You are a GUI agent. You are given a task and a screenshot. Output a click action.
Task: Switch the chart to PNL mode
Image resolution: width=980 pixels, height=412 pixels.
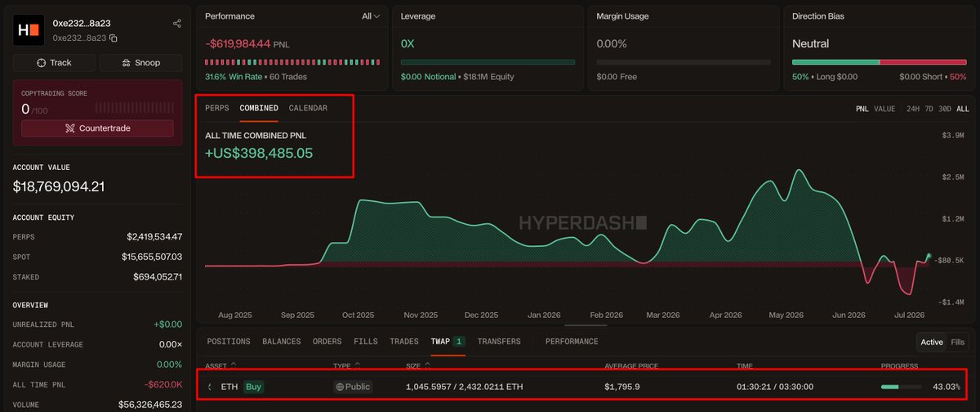(862, 109)
